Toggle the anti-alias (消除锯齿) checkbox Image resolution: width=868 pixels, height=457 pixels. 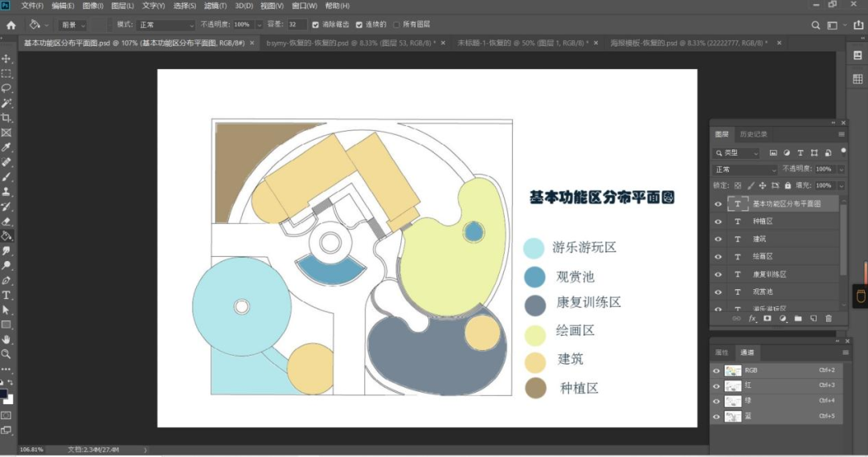coord(316,25)
